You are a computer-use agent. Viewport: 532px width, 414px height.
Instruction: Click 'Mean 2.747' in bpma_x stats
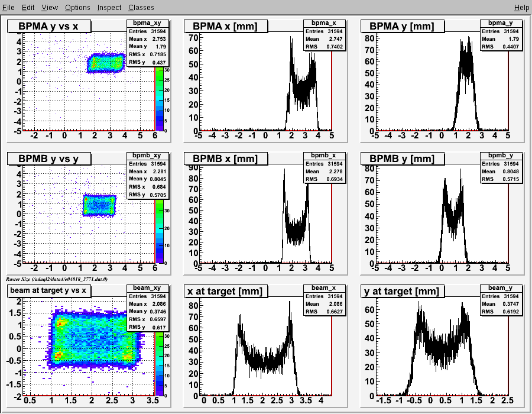(x=324, y=39)
